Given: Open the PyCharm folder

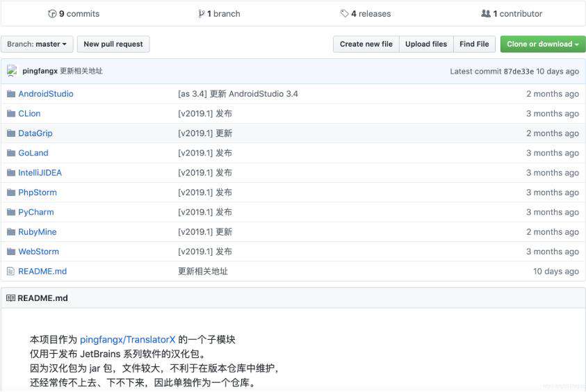Looking at the screenshot, I should (x=36, y=213).
